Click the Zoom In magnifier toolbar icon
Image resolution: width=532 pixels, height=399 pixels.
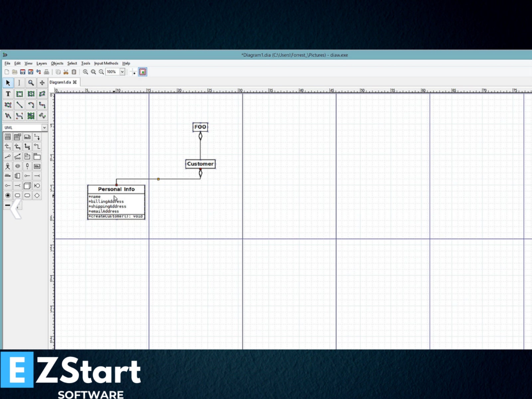(x=86, y=72)
